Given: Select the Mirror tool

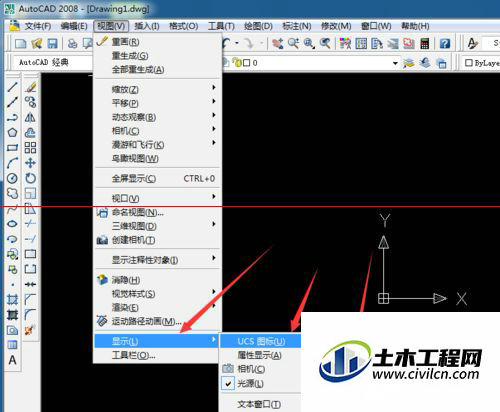Looking at the screenshot, I should pos(30,117).
